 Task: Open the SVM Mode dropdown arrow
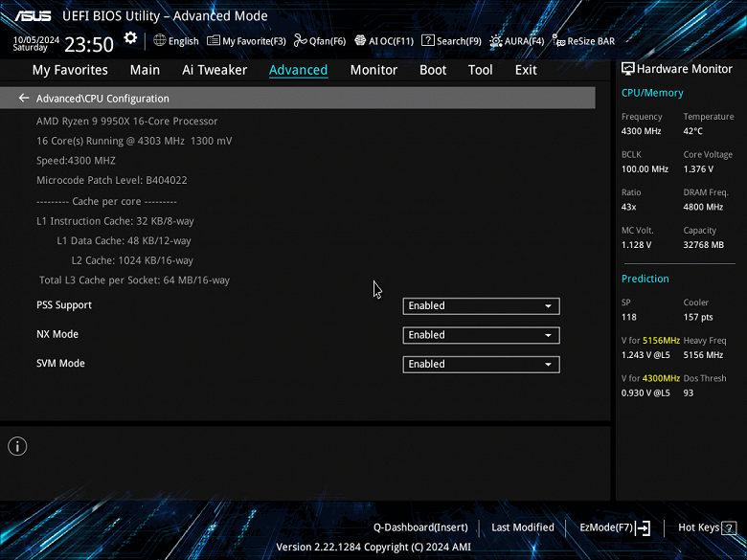pyautogui.click(x=549, y=365)
